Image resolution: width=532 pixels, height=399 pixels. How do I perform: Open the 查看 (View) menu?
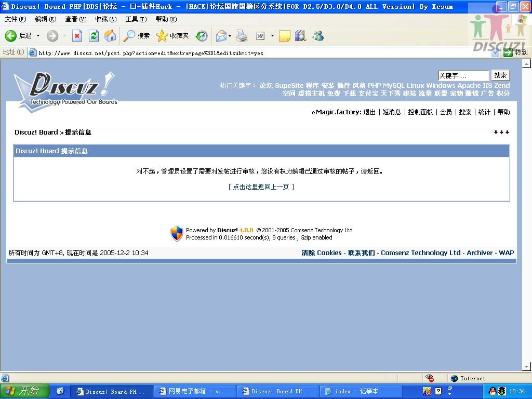point(76,19)
